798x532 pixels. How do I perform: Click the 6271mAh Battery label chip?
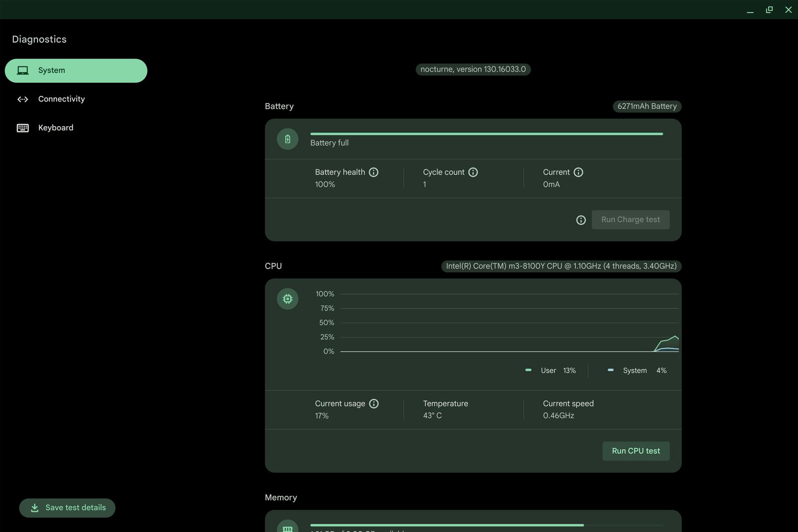(x=647, y=106)
